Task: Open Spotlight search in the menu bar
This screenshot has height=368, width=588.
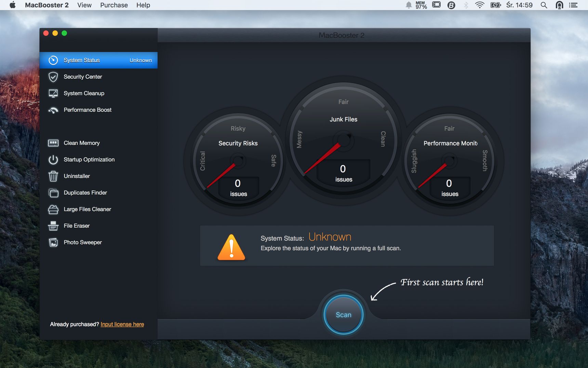Action: tap(544, 5)
